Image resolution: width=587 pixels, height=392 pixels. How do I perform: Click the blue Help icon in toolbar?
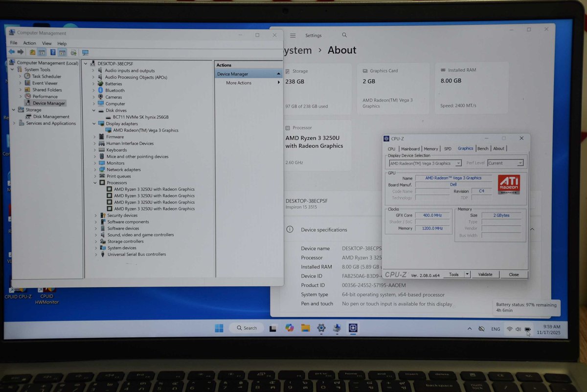point(53,52)
